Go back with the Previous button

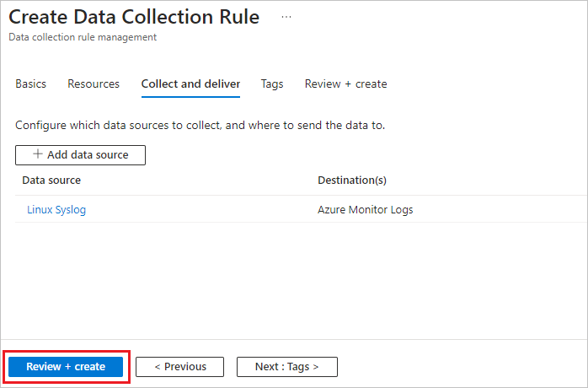(179, 367)
